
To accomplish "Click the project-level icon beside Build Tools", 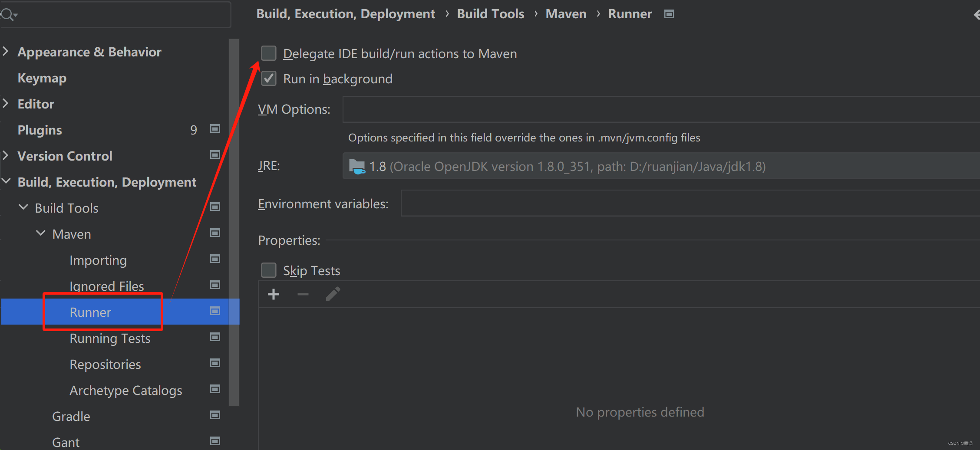I will pos(215,207).
